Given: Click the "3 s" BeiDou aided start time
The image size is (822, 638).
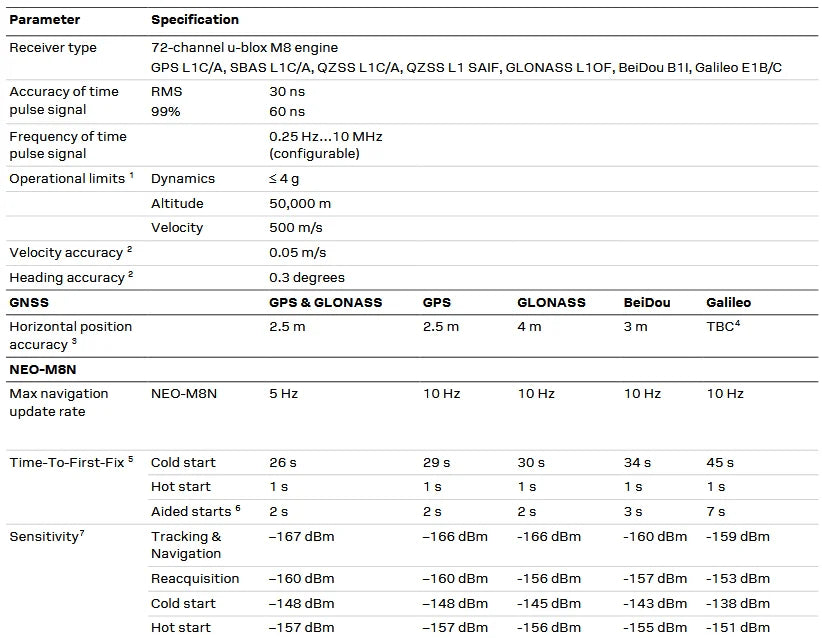Looking at the screenshot, I should [x=633, y=512].
